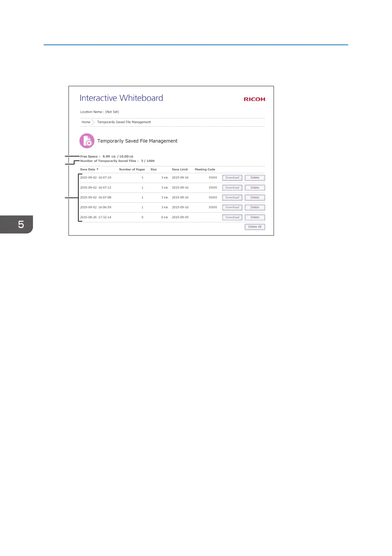Click the 2015-09-09 save limit value
This screenshot has width=392, height=556.
pos(180,217)
